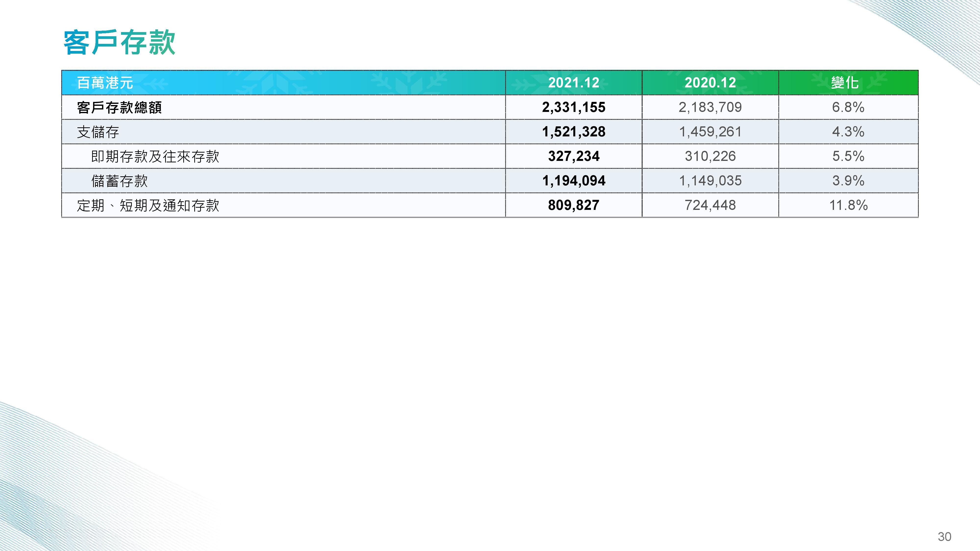Click the value 724,448
Viewport: 980px width, 551px height.
(x=710, y=205)
